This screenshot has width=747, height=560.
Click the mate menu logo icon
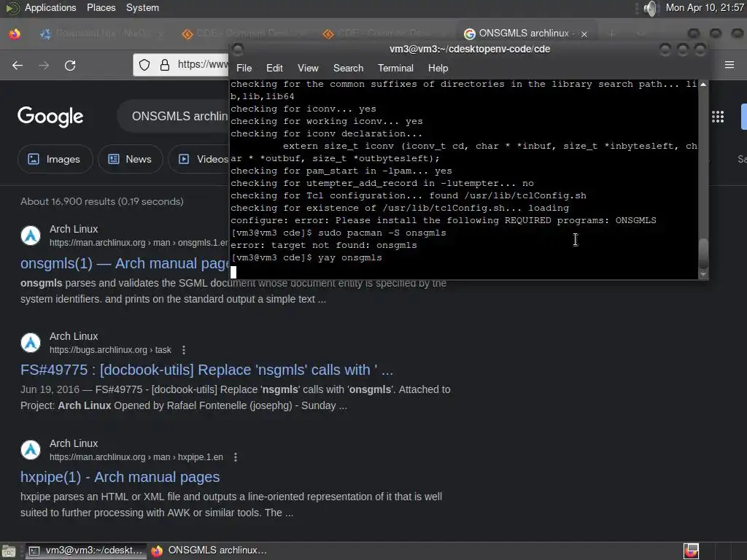(12, 8)
